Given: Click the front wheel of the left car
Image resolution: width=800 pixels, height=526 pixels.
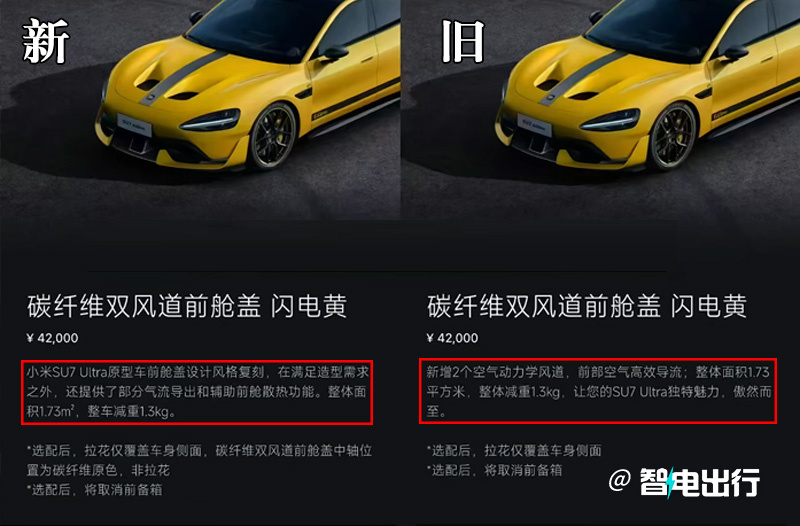Looking at the screenshot, I should (x=272, y=137).
